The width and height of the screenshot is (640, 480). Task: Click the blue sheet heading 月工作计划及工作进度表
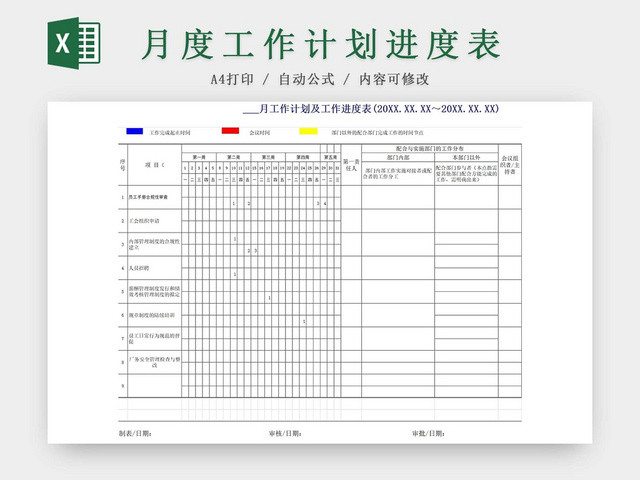[315, 109]
